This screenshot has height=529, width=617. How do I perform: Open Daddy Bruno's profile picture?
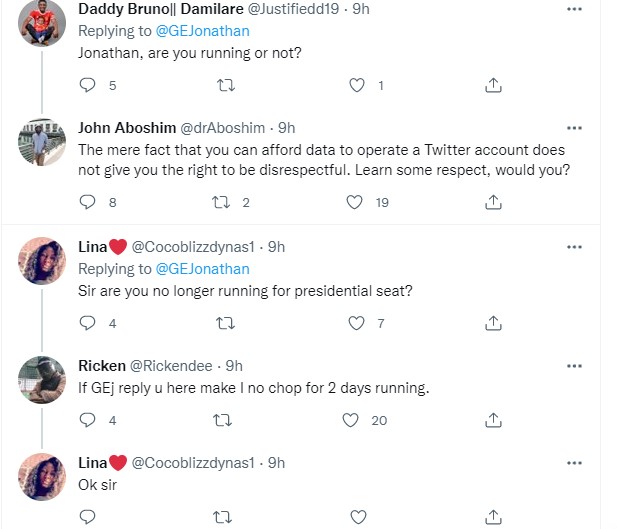(x=43, y=22)
